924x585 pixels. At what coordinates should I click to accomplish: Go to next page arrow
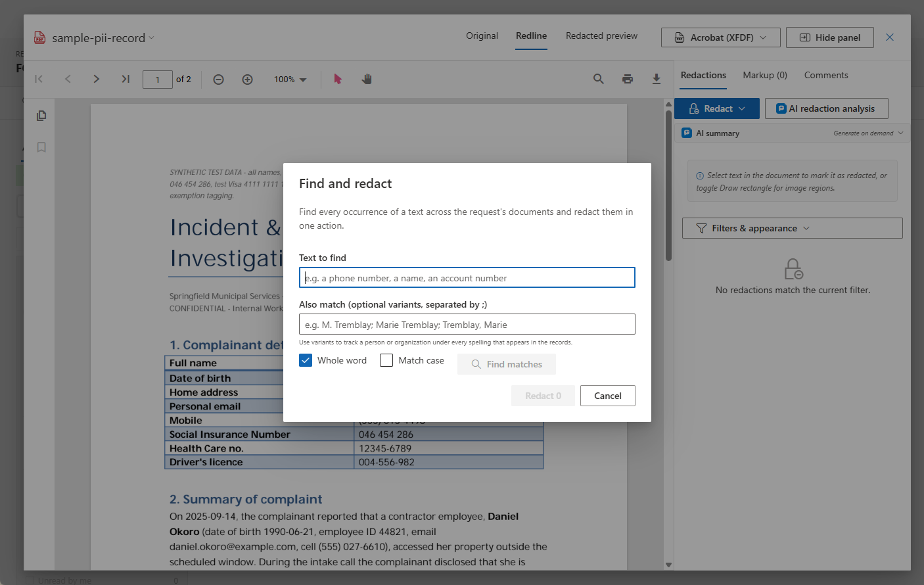[97, 79]
